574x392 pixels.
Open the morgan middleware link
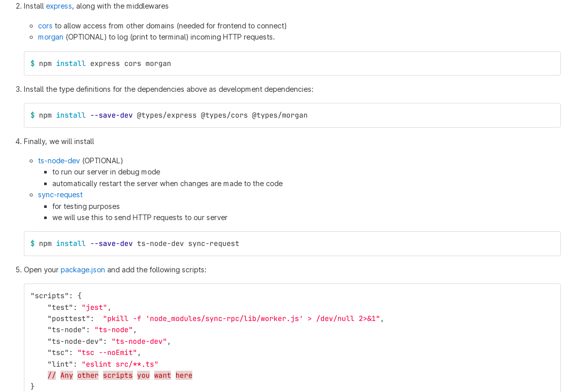[x=50, y=37]
